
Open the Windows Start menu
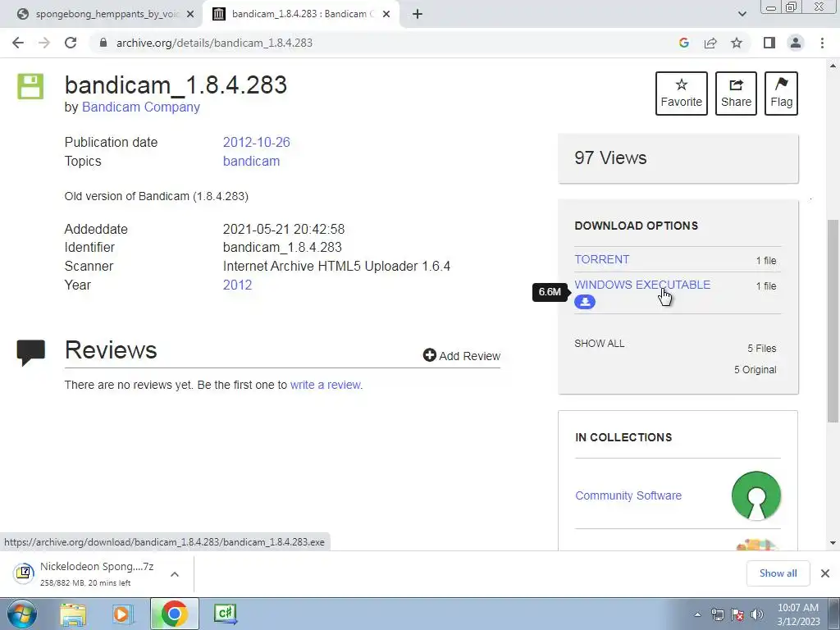pyautogui.click(x=21, y=614)
